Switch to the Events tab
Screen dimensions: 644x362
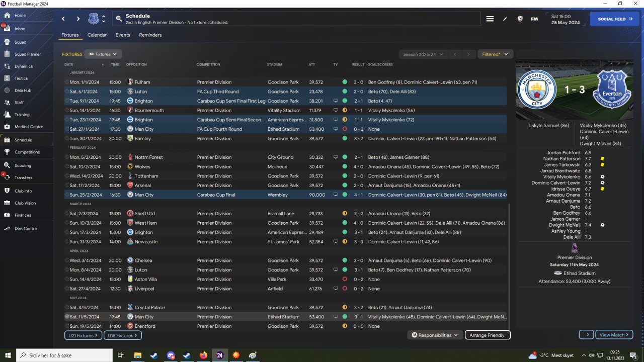tap(123, 35)
